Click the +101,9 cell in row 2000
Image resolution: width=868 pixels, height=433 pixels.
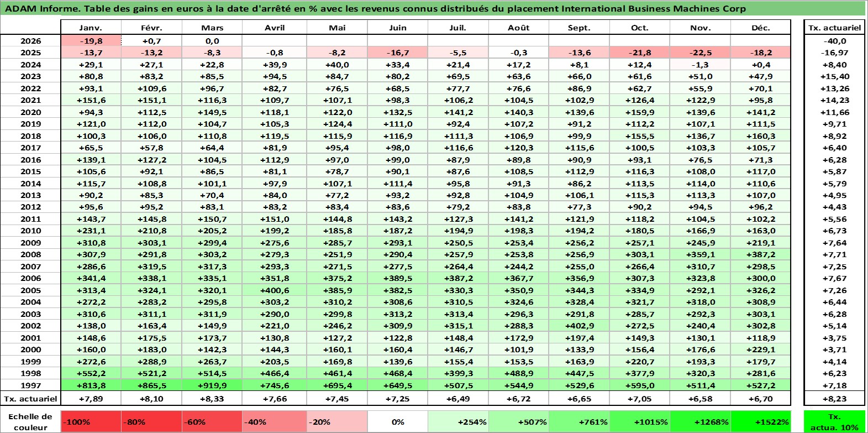coord(518,349)
